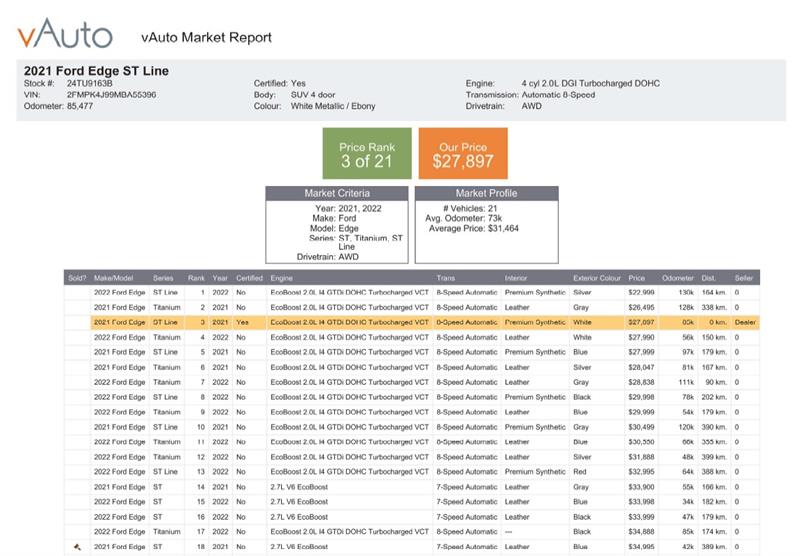Click the highlighted Dealer seller cell
This screenshot has height=556, width=800.
click(x=745, y=322)
